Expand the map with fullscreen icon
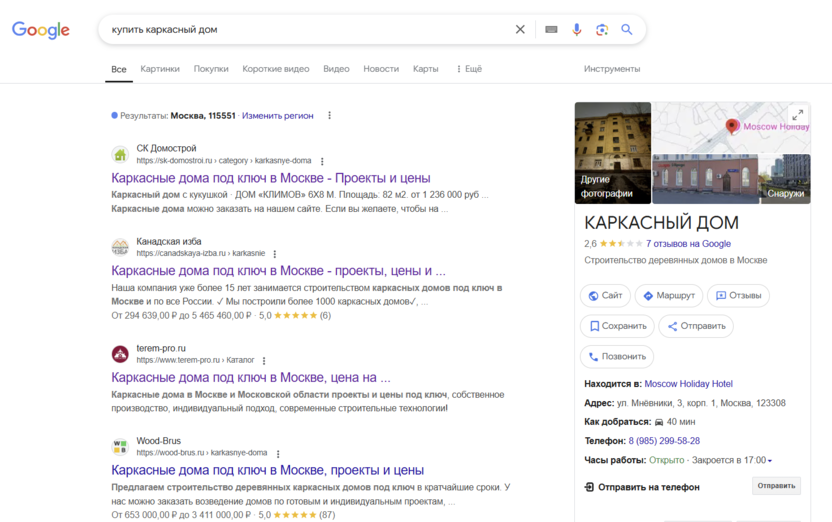This screenshot has width=832, height=522. [797, 115]
